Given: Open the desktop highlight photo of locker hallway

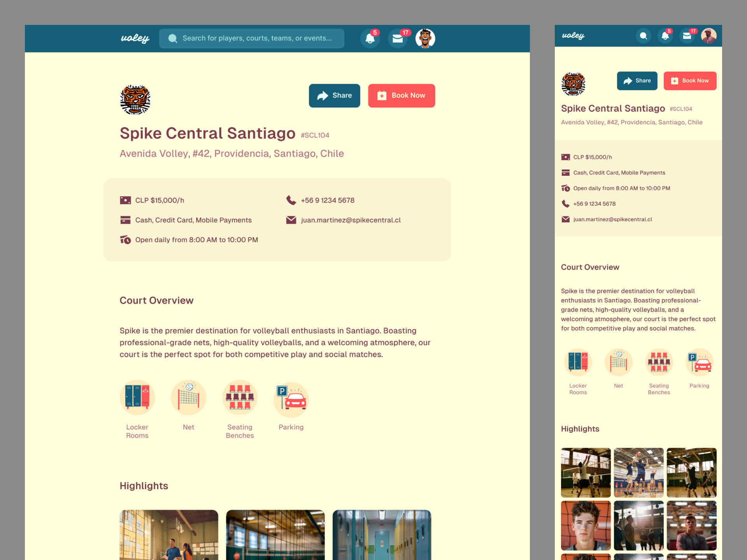Looking at the screenshot, I should [x=382, y=535].
